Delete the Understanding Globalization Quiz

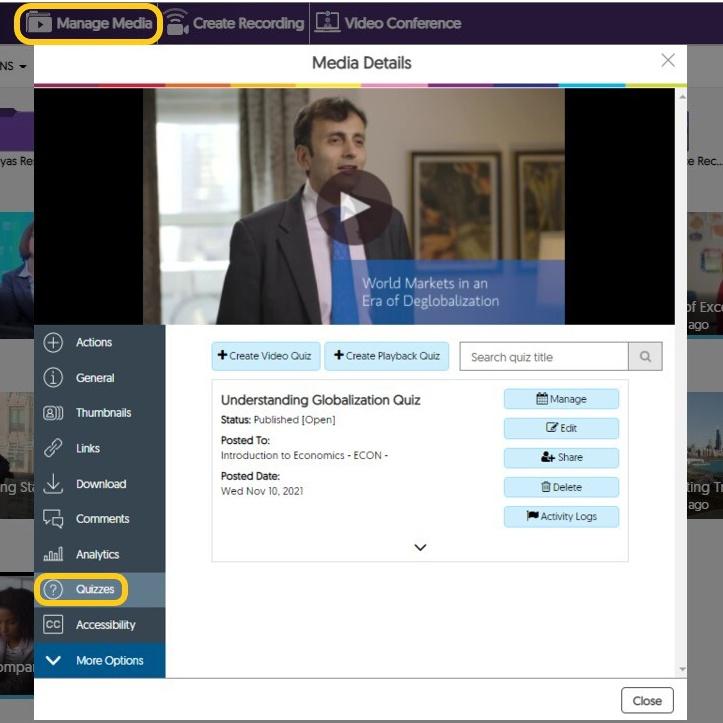pyautogui.click(x=561, y=487)
